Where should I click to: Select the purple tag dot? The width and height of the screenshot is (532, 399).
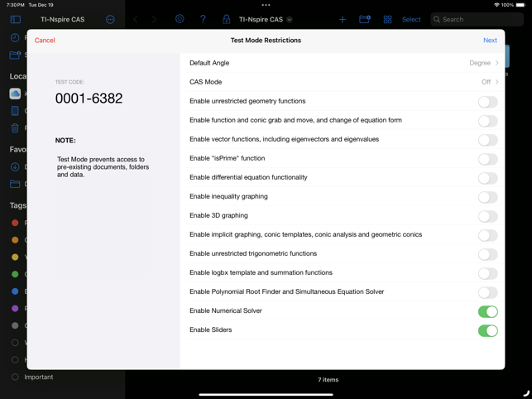coord(15,308)
